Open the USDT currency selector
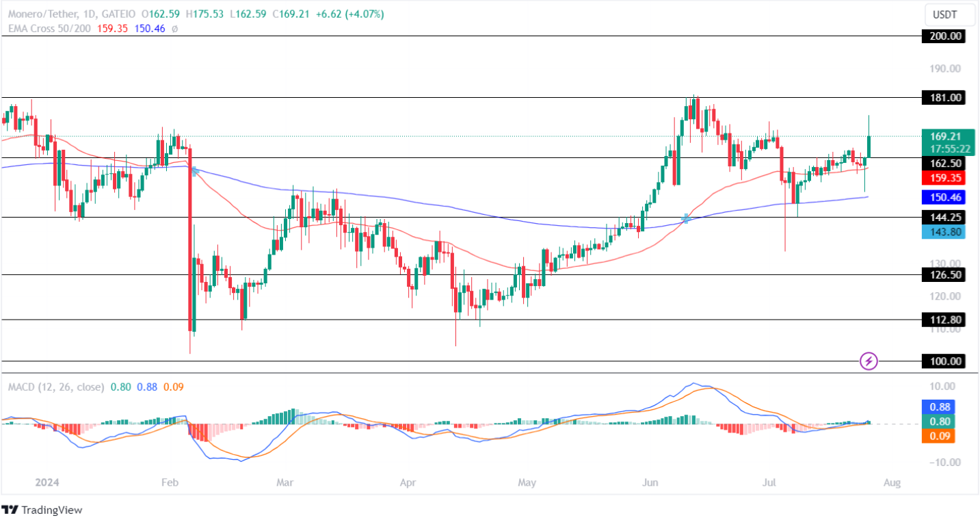The image size is (980, 518). (x=950, y=14)
